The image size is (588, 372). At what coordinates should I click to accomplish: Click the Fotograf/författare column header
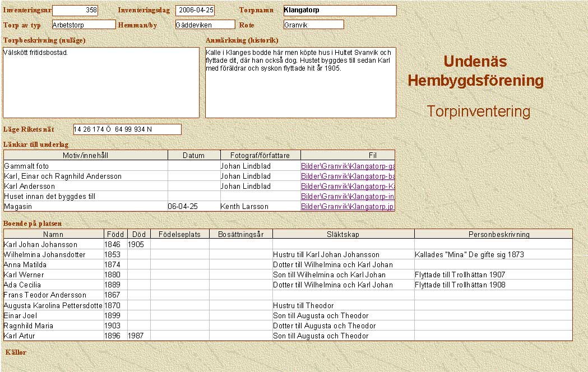260,155
